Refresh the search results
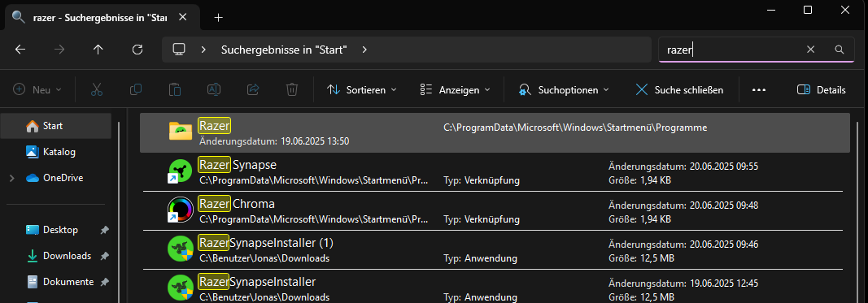868x303 pixels. point(137,50)
